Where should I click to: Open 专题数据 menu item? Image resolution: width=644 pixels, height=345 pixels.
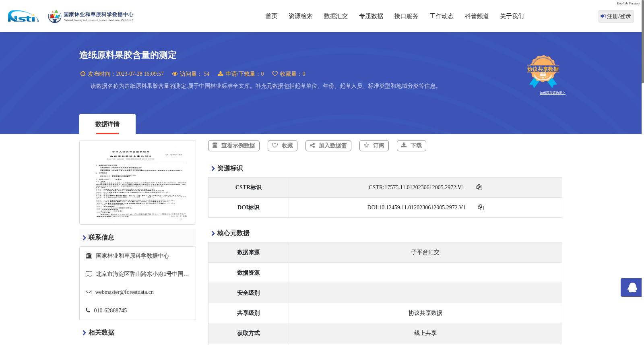click(371, 16)
